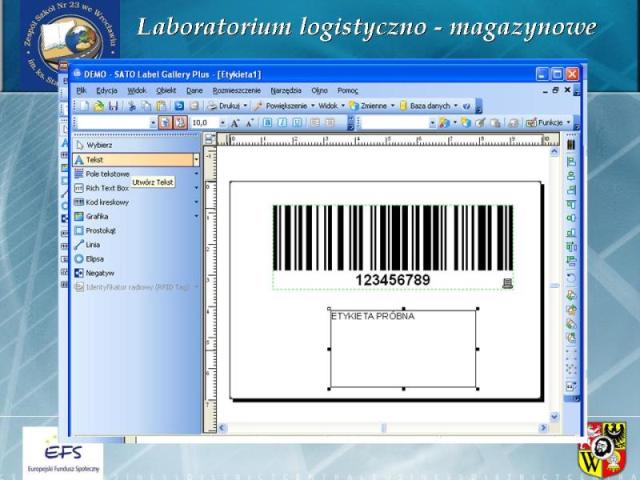Viewport: 640px width, 480px height.
Task: Click vertical scrollbar up arrow
Action: (x=554, y=152)
